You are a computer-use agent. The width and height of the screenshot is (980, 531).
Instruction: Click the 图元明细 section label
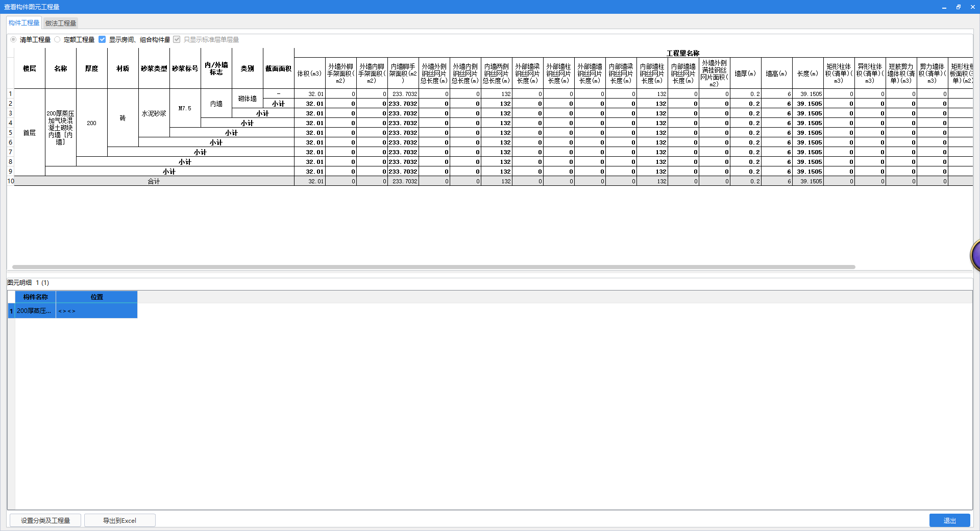click(19, 282)
